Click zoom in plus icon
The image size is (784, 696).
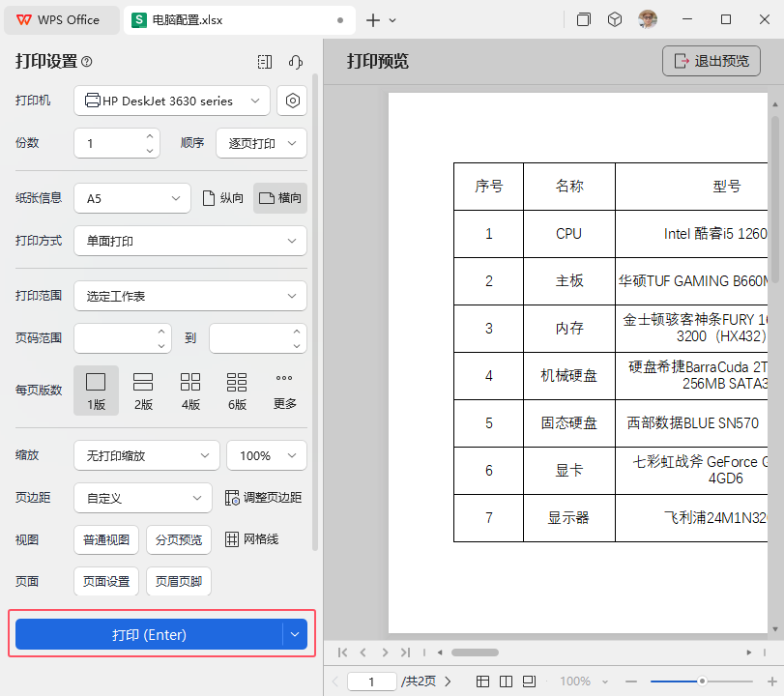[x=772, y=681]
